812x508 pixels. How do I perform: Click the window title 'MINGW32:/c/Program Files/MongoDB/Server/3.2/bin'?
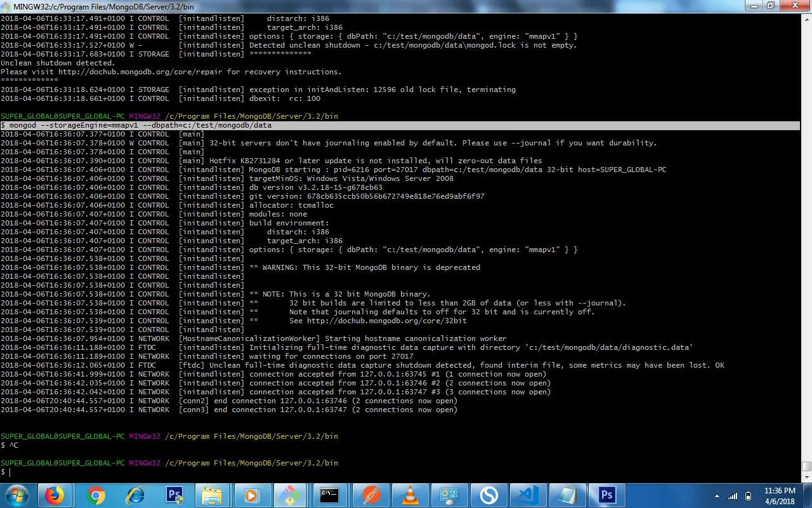click(x=103, y=6)
